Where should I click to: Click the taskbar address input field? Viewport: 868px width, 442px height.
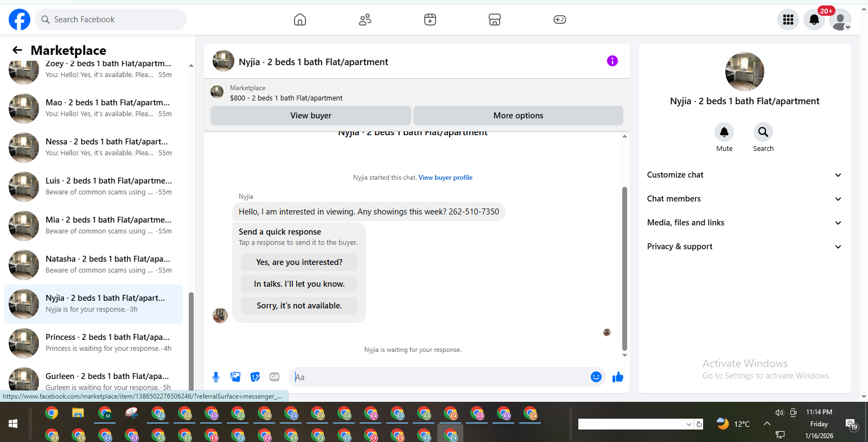631,424
